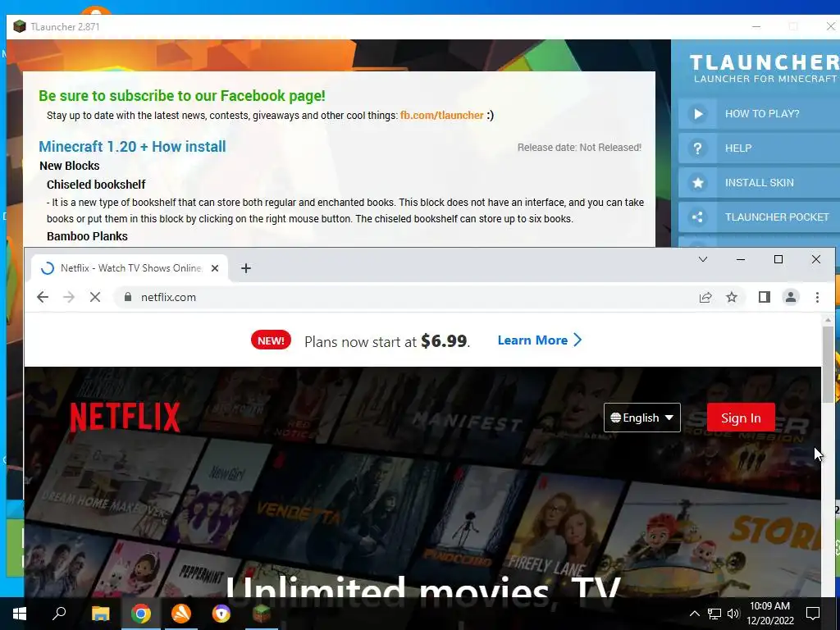Viewport: 840px width, 630px height.
Task: Click 'New Blocks' heading in TLauncher
Action: click(x=69, y=166)
